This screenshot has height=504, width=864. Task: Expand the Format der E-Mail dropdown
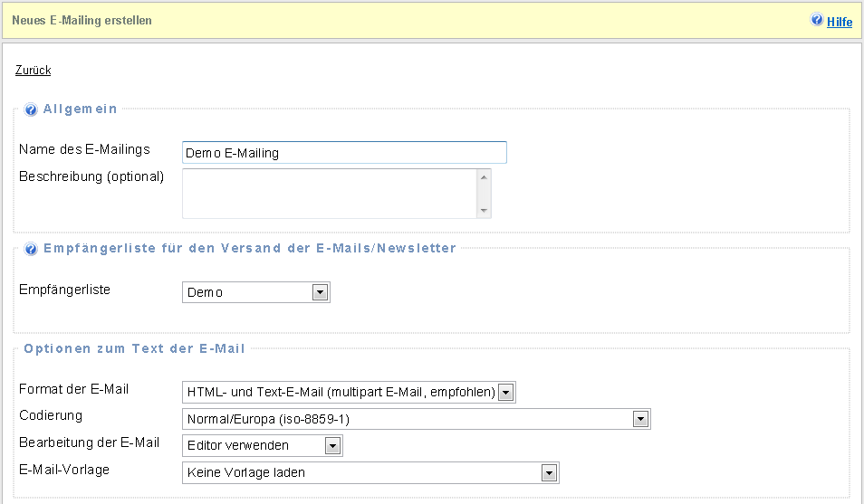point(349,392)
